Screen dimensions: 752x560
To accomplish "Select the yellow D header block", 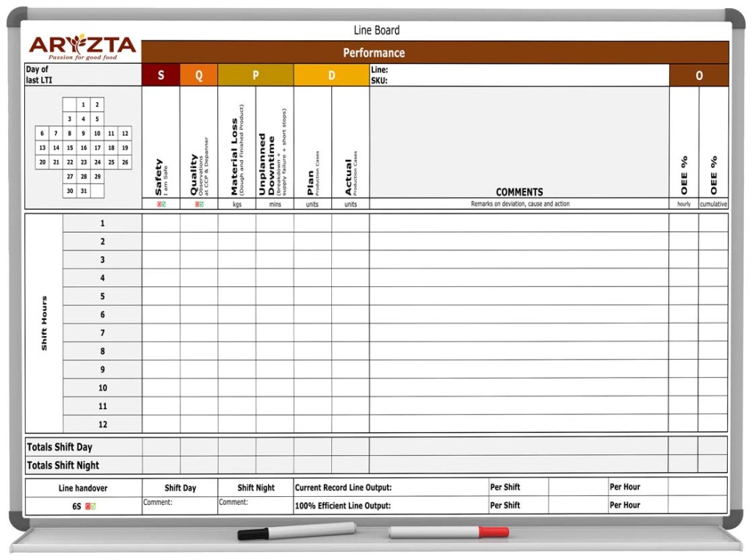I will point(331,76).
